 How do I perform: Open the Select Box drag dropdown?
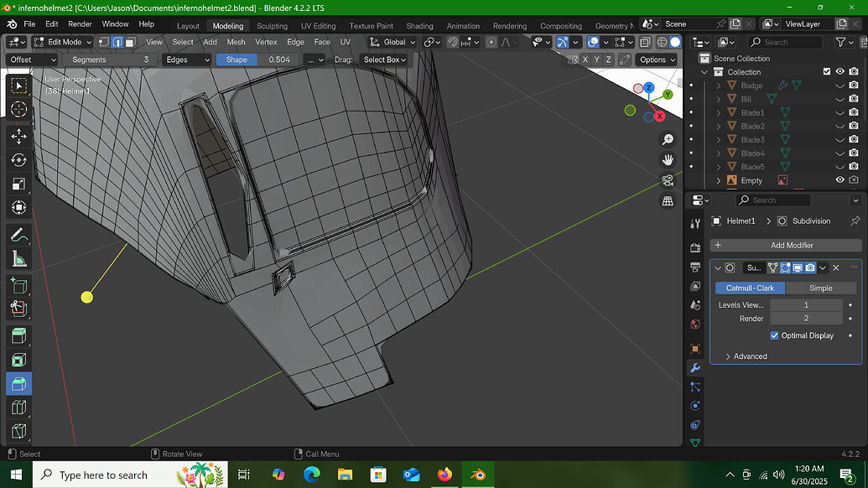tap(384, 60)
